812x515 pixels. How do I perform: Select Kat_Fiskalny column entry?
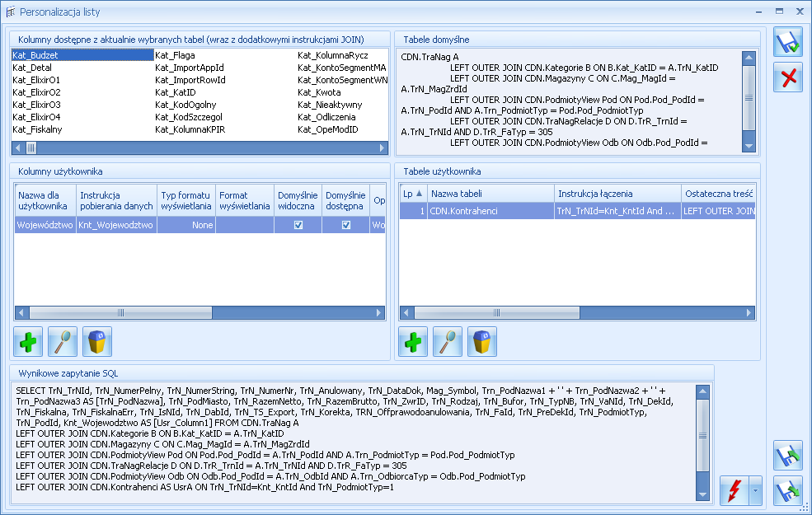point(37,130)
